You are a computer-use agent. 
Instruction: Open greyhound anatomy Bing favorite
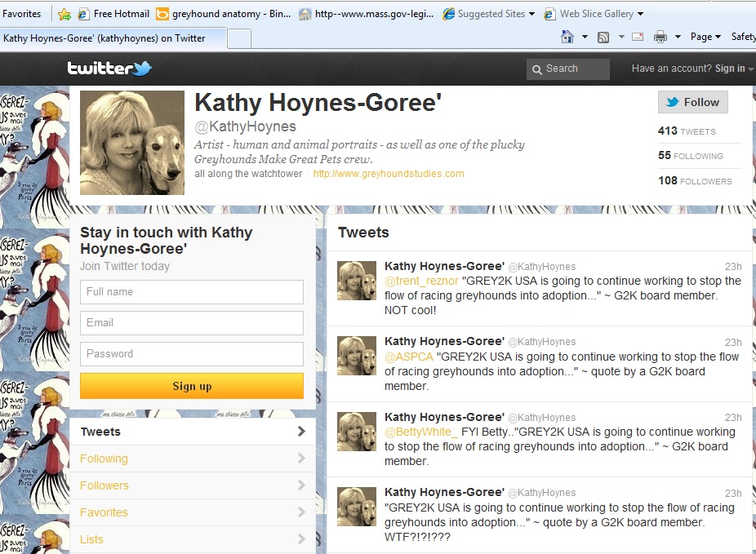223,14
